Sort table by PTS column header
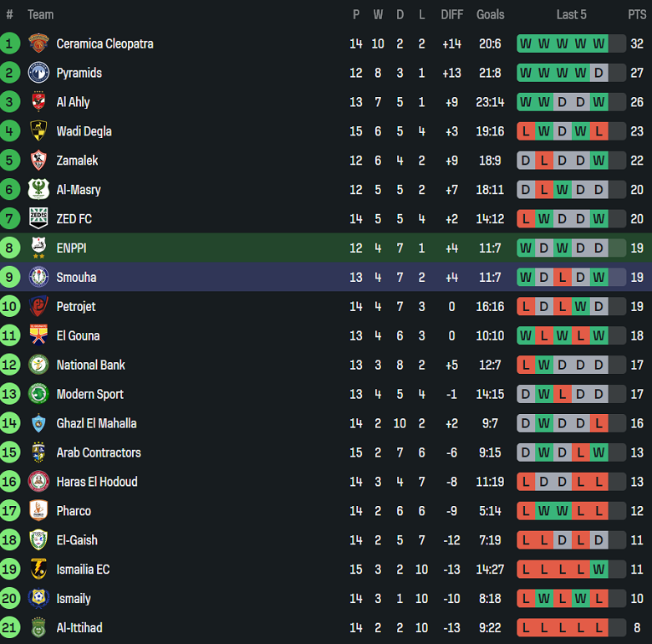Viewport: 652px width, 644px height. point(637,14)
